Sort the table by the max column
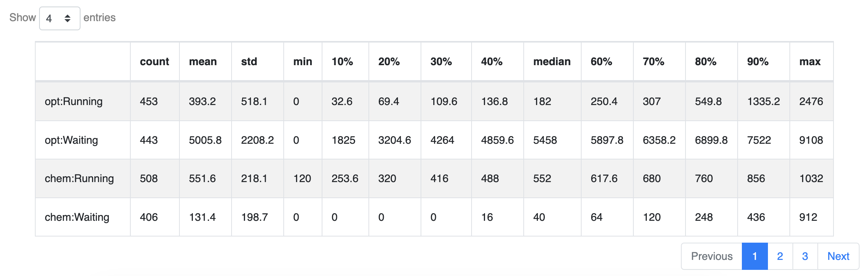Screen dimensions: 868x276 810,61
